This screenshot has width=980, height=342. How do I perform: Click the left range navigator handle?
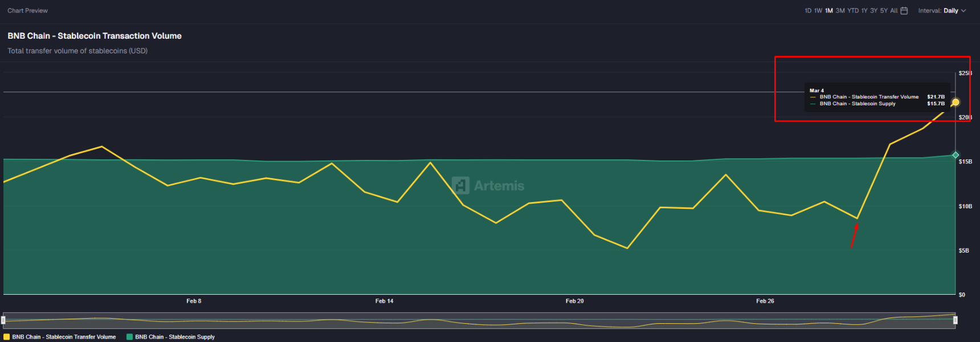[3, 320]
